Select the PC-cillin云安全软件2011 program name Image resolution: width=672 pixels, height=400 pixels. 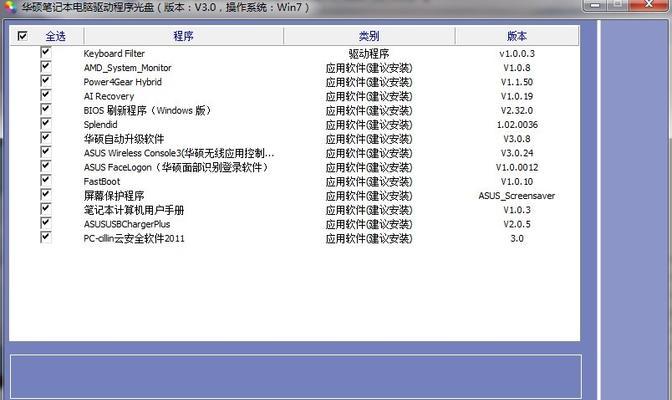134,238
